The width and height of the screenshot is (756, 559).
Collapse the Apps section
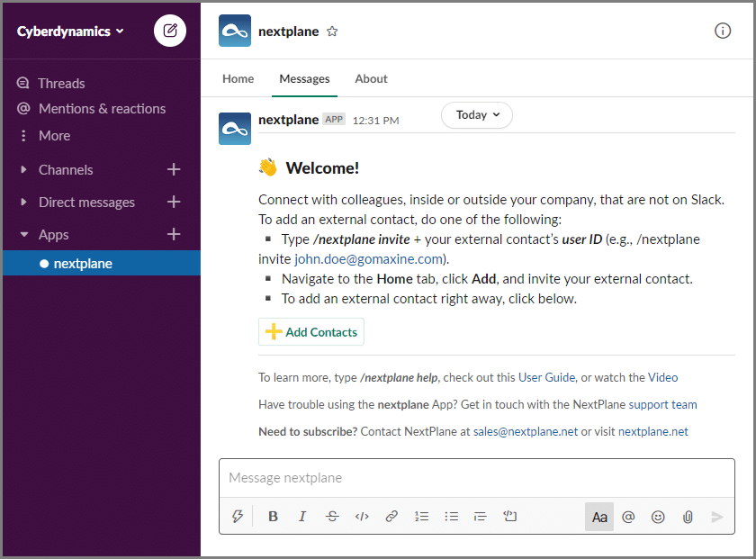click(x=23, y=234)
